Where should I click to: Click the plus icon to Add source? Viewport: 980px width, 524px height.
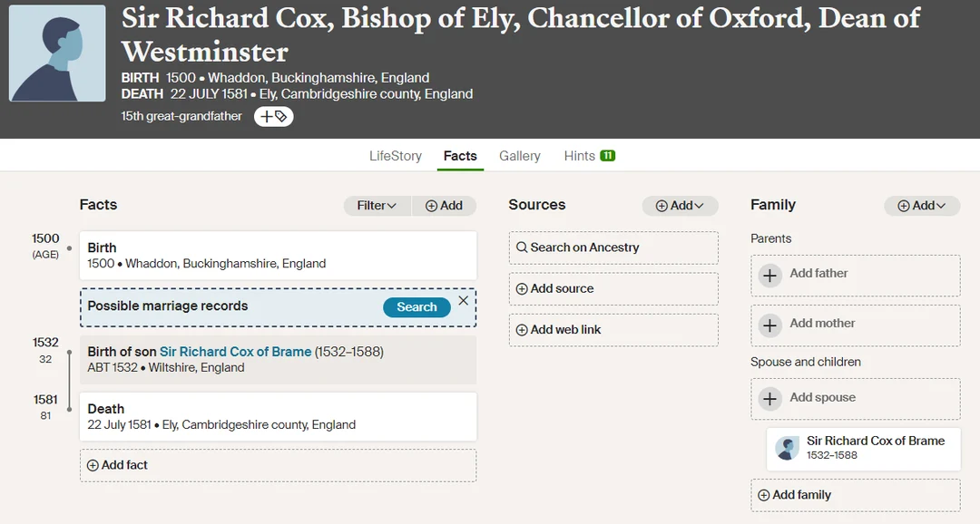522,288
